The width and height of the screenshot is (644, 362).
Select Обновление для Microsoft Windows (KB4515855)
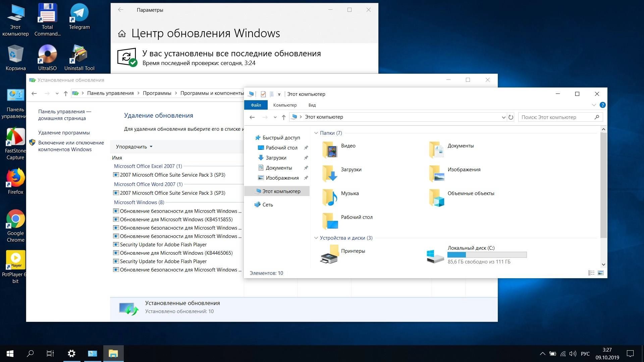coord(173,220)
